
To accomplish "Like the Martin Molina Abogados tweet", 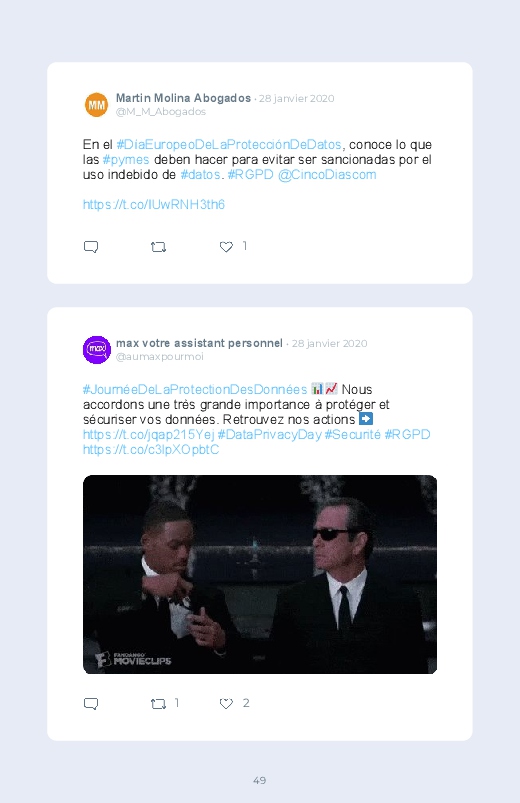I will click(x=226, y=247).
